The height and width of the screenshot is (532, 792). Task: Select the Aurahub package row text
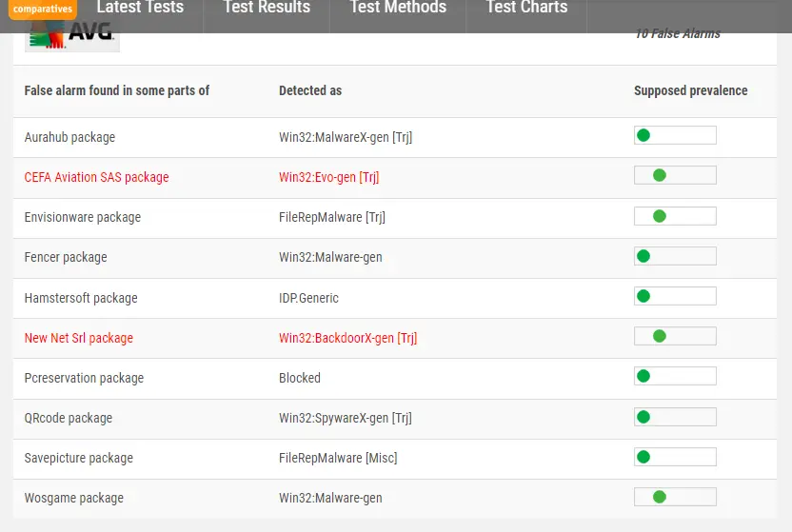click(69, 137)
